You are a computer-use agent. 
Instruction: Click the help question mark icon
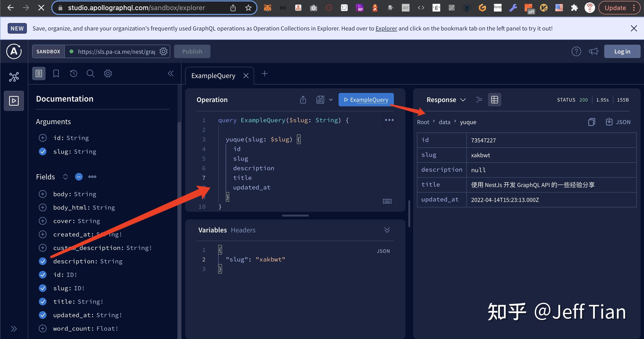576,51
